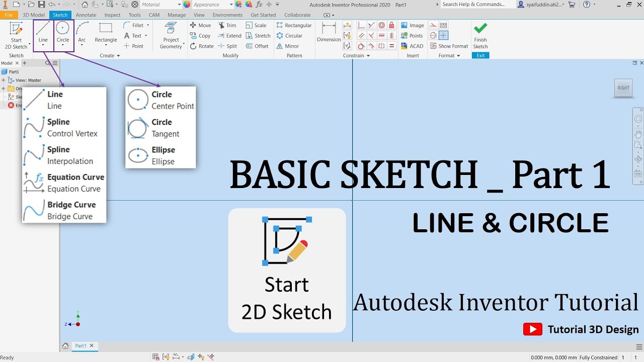Apply the Tangent constraint

pos(361,46)
